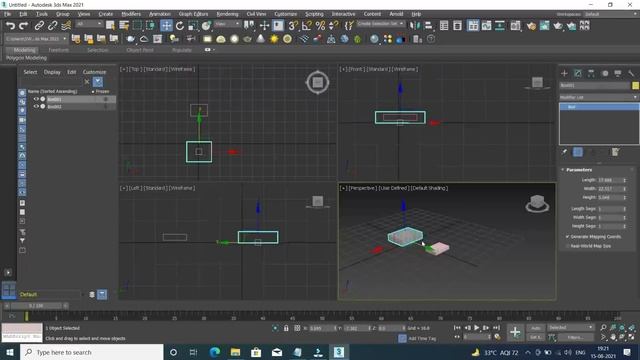Toggle the Percent Snap button
Image resolution: width=640 pixels, height=360 pixels.
coord(320,26)
